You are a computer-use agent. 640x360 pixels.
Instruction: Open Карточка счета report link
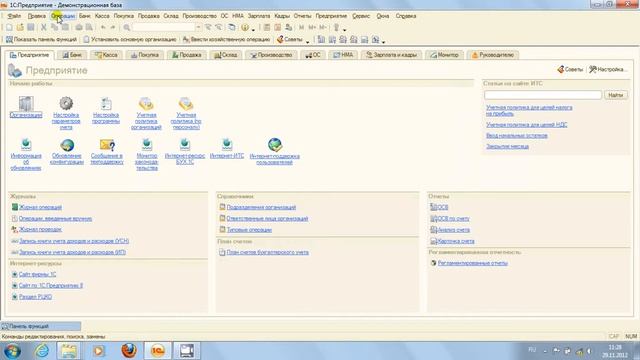point(456,241)
